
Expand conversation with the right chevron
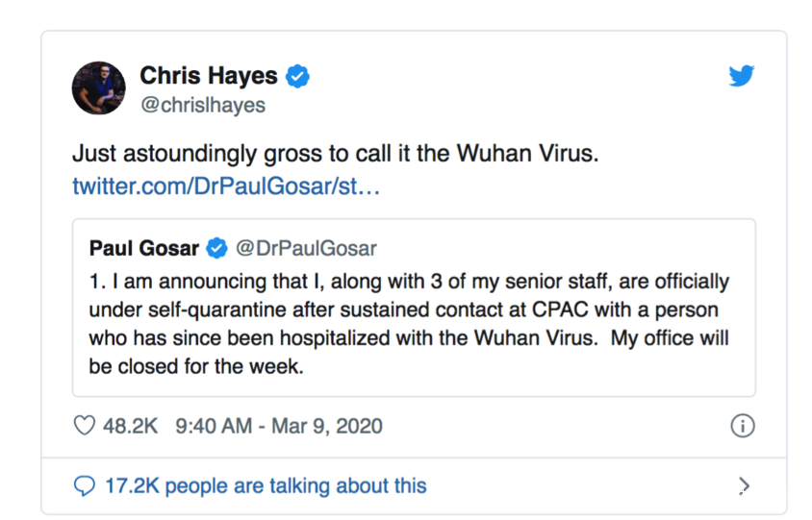[x=743, y=485]
